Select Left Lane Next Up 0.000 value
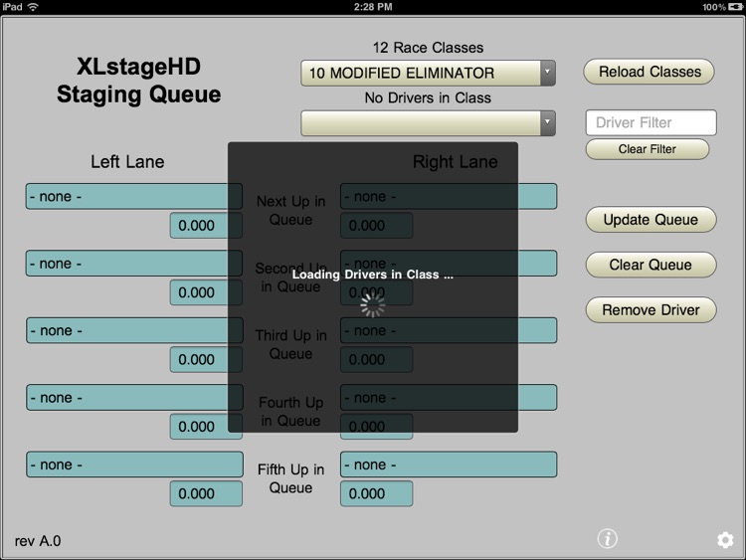 point(206,226)
